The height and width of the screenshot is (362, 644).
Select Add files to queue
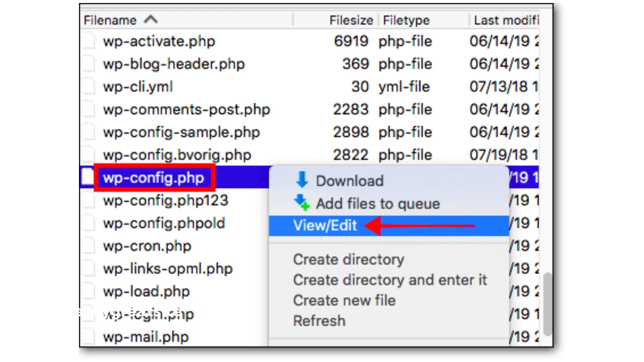pyautogui.click(x=378, y=203)
